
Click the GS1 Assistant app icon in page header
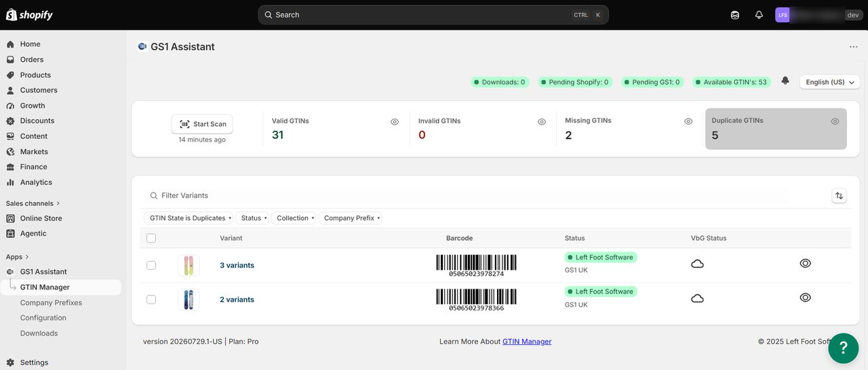142,47
